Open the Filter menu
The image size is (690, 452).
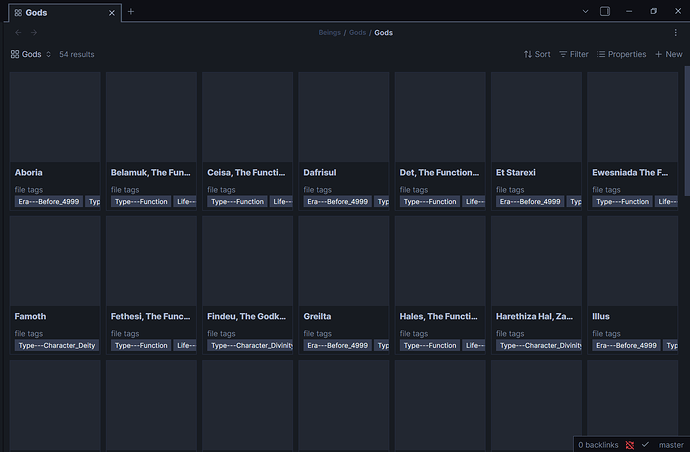coord(574,54)
